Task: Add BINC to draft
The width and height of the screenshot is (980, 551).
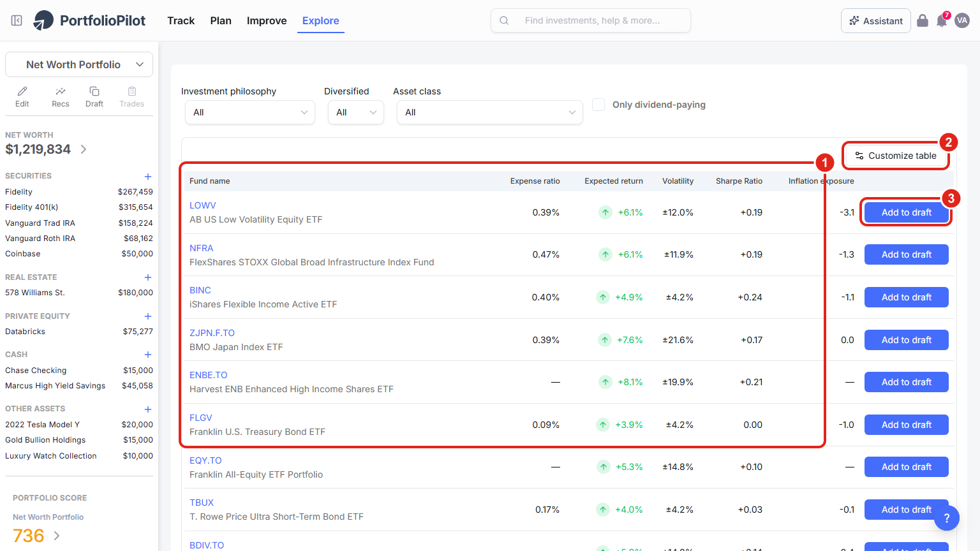Action: 907,297
